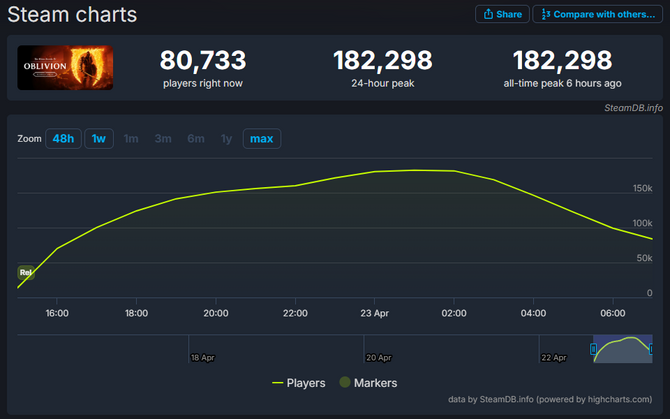Toggle the Markers series in legend
670x419 pixels.
click(368, 383)
